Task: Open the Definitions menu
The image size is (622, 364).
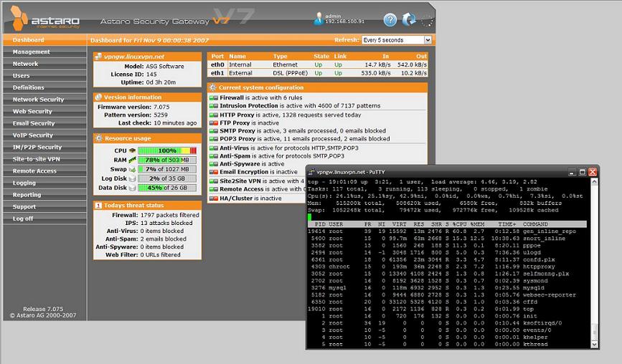Action: 44,87
